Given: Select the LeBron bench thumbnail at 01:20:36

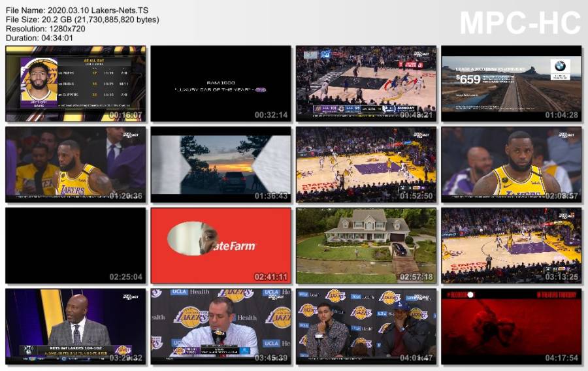Looking at the screenshot, I should point(75,164).
